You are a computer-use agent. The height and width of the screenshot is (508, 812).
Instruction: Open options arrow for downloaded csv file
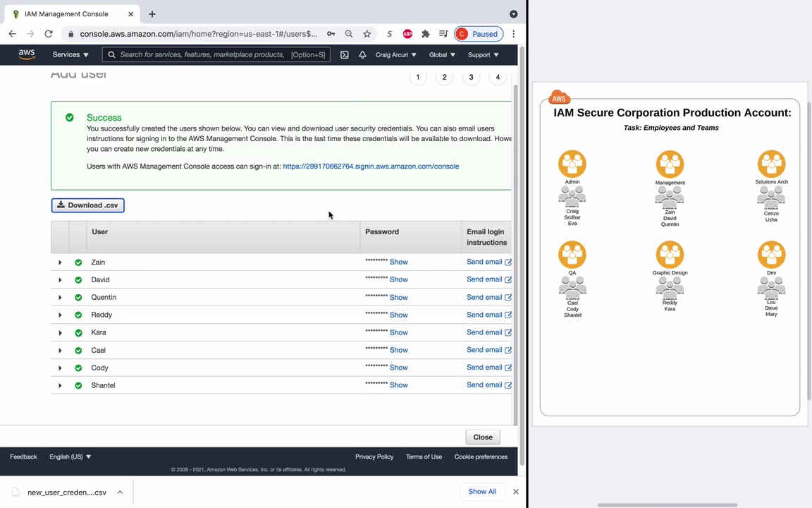point(120,492)
